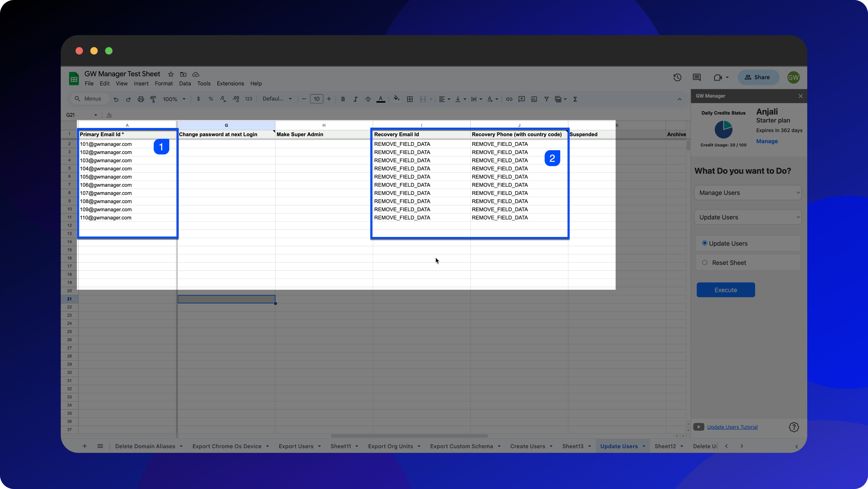Open the borders tool
The image size is (868, 489).
410,99
